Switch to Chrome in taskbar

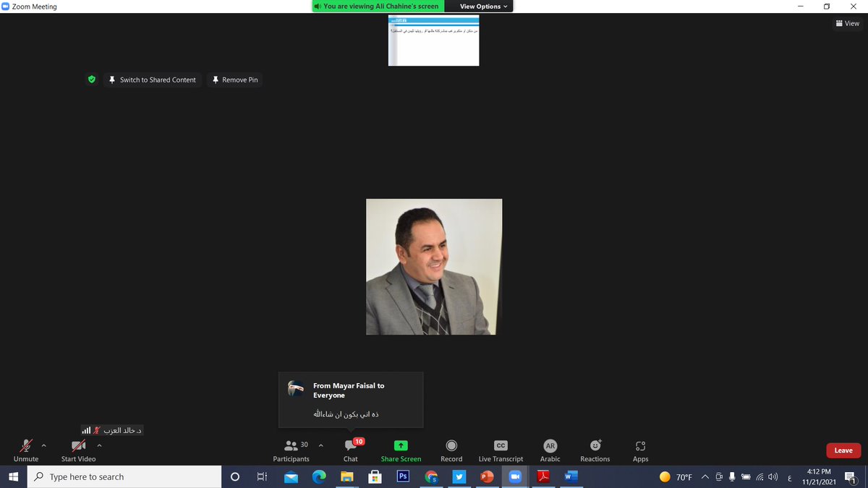tap(431, 476)
